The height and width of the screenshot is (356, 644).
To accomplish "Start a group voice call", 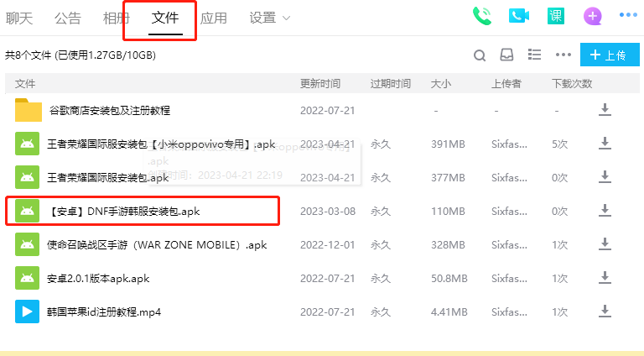I will point(481,16).
